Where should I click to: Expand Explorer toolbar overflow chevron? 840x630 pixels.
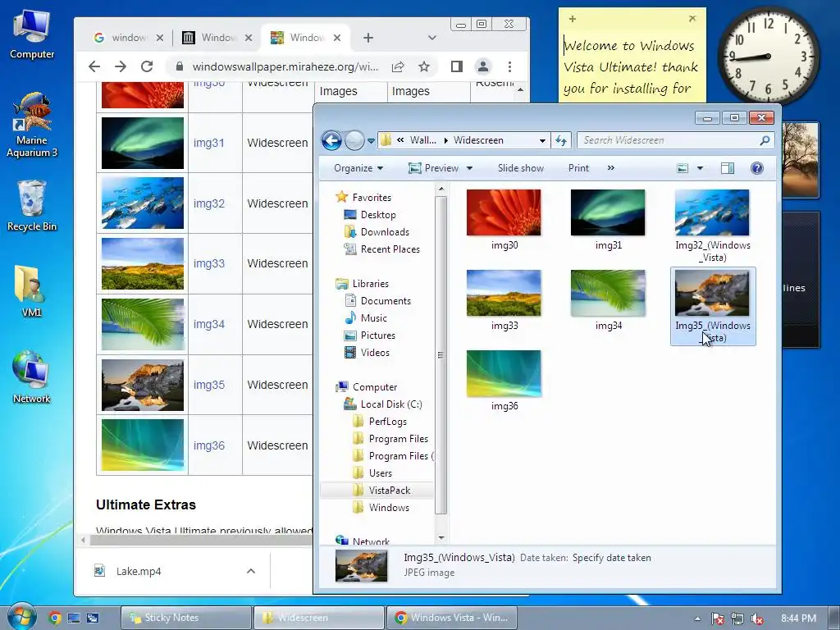610,168
